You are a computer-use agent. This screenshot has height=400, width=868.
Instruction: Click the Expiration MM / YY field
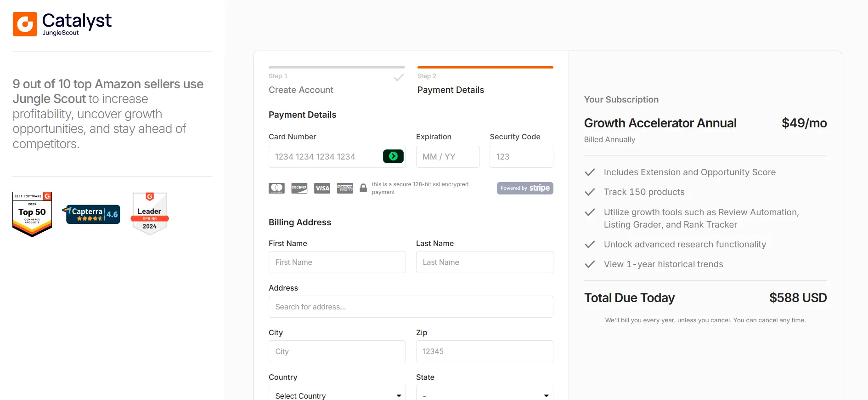448,157
